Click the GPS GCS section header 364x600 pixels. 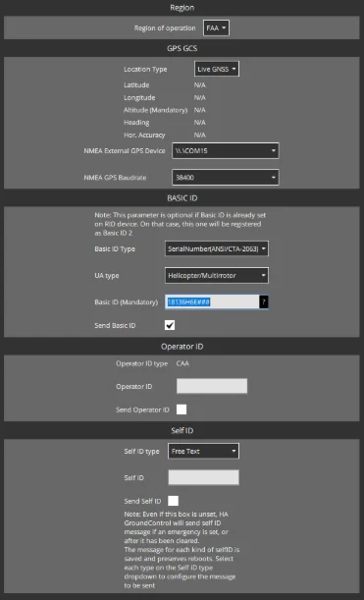(x=182, y=48)
